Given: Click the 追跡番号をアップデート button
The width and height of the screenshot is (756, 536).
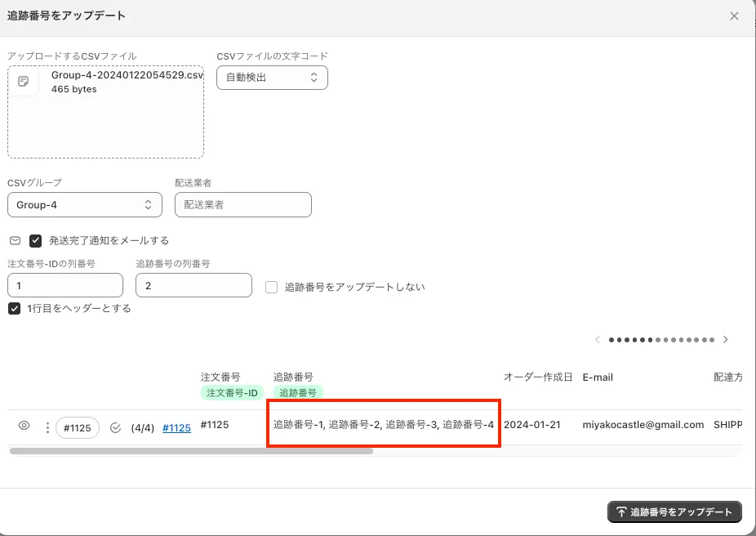Looking at the screenshot, I should tap(674, 511).
